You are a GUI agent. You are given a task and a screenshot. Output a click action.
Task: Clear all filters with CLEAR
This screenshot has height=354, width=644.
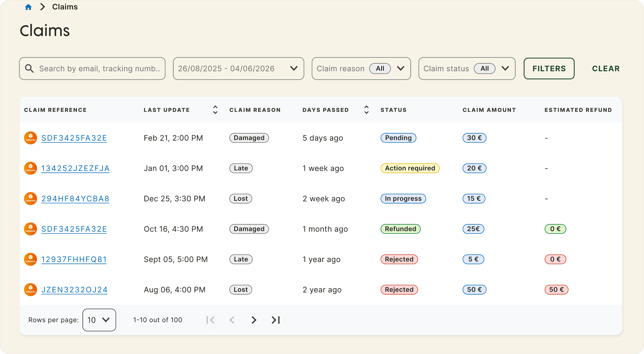tap(606, 68)
